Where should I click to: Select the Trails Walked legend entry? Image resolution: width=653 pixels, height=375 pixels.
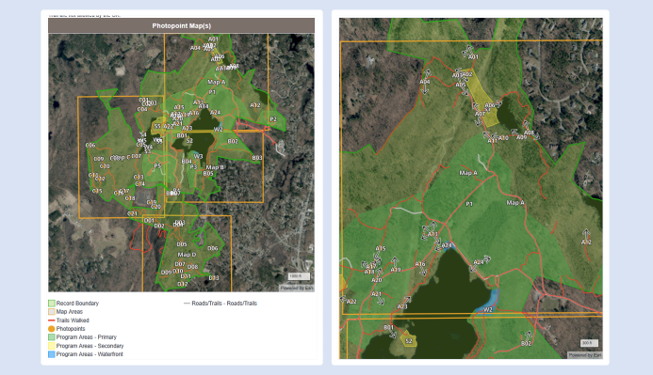coord(68,320)
